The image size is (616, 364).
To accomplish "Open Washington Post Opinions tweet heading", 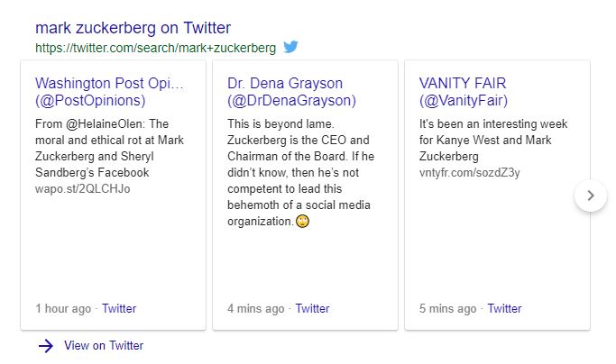I will coord(109,92).
